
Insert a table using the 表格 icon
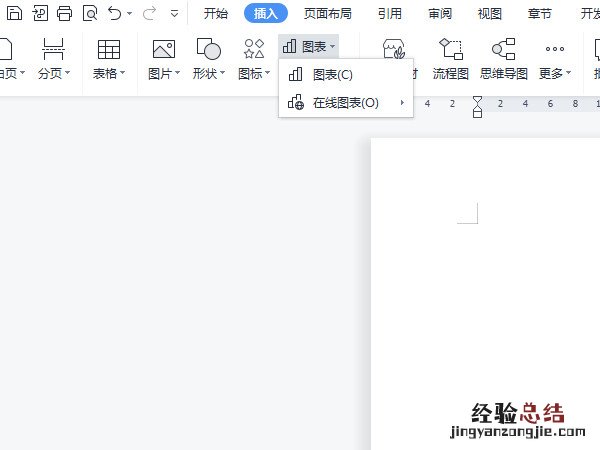[108, 50]
